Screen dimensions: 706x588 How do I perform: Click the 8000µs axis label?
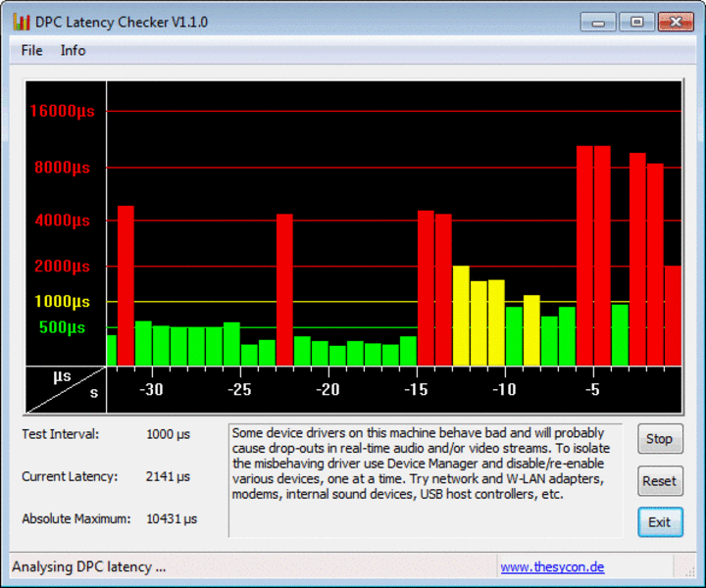coord(62,168)
